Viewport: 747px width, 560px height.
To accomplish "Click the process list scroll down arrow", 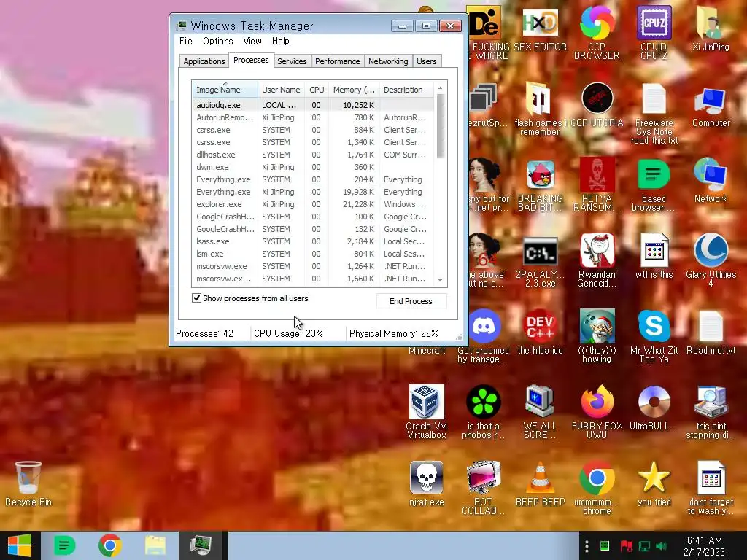I will coord(440,281).
